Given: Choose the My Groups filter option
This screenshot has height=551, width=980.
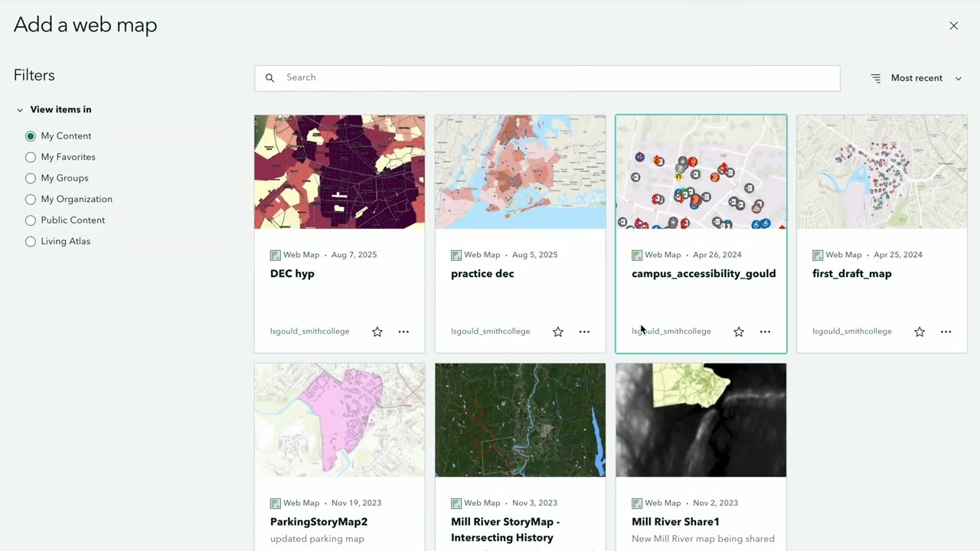Looking at the screenshot, I should coord(31,178).
